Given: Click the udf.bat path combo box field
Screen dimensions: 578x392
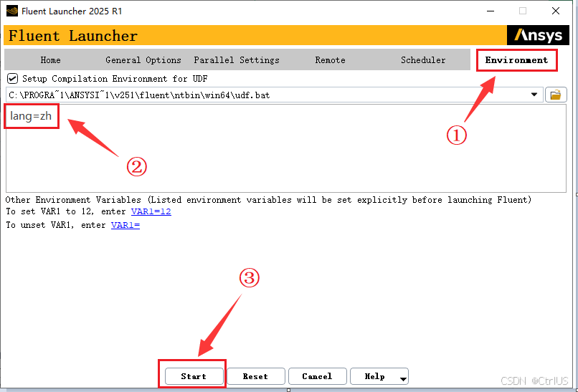Looking at the screenshot, I should [274, 95].
